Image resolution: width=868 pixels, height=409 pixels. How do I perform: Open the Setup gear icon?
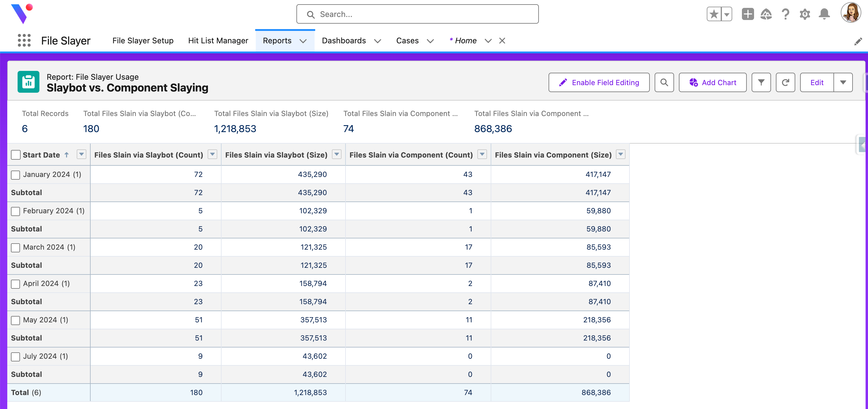[x=805, y=14]
